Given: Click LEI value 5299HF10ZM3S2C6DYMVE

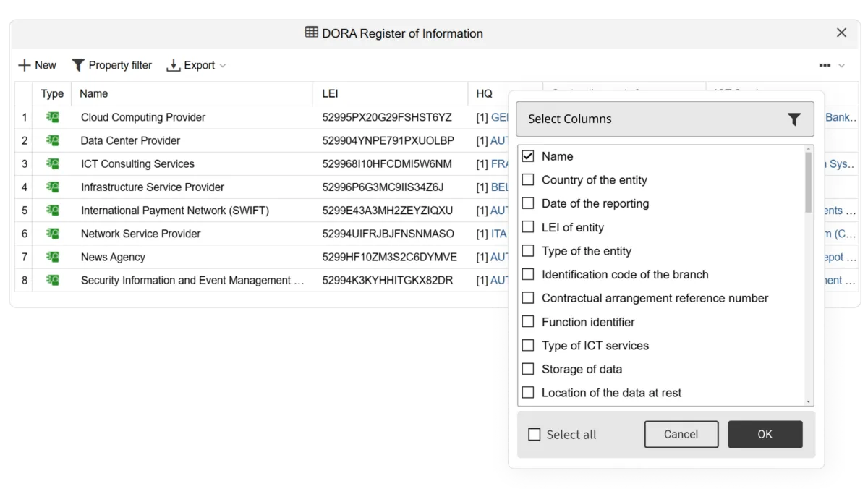Looking at the screenshot, I should (390, 257).
